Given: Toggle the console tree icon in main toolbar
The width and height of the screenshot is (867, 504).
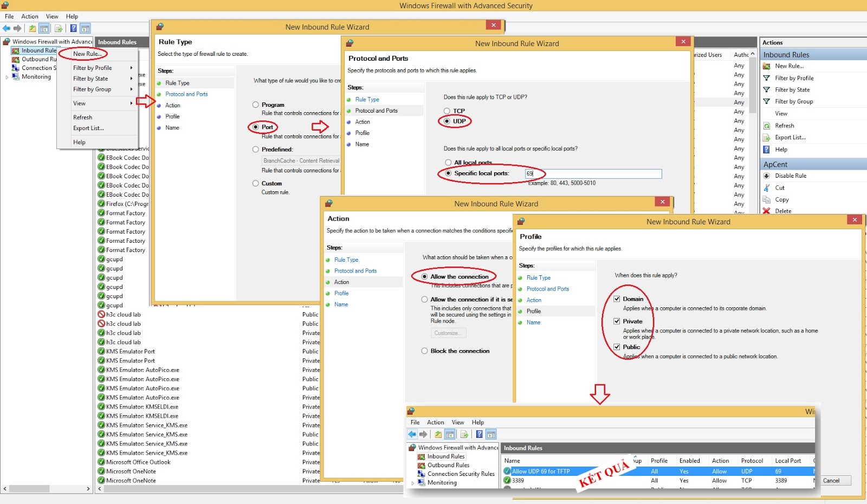Looking at the screenshot, I should (44, 28).
